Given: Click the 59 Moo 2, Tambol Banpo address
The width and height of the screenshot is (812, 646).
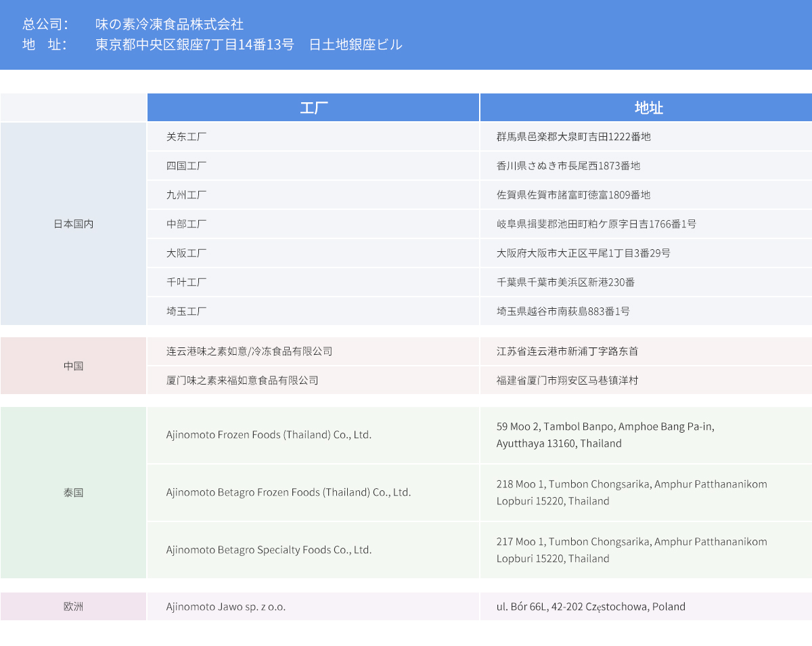Looking at the screenshot, I should pyautogui.click(x=606, y=435).
